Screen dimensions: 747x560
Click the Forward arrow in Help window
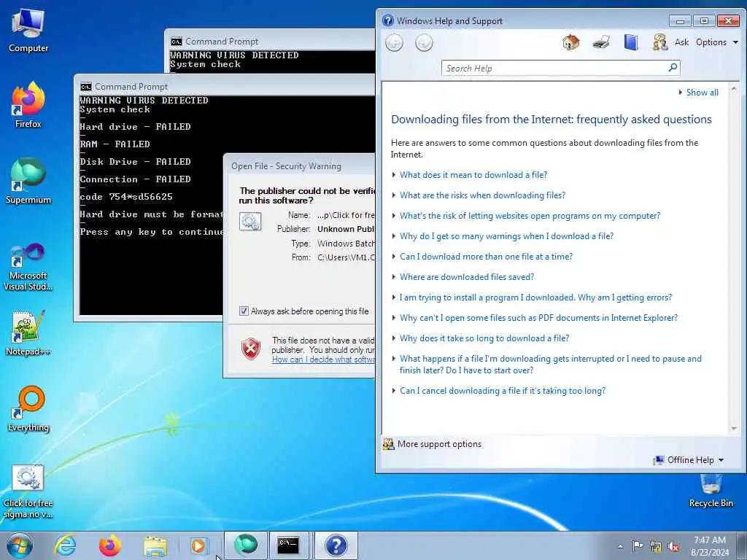[424, 43]
